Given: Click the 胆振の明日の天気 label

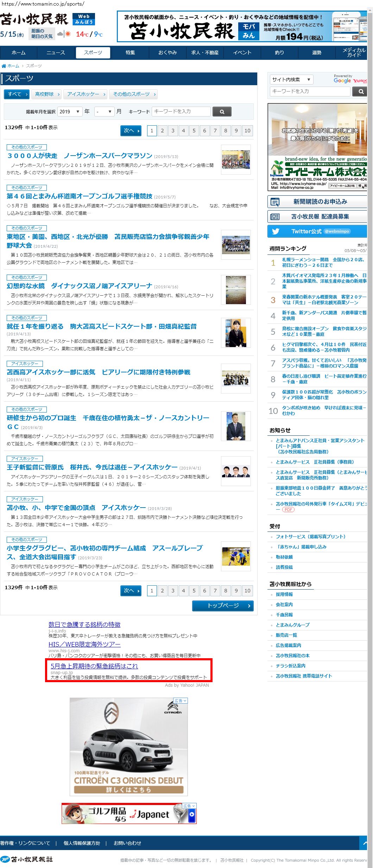Looking at the screenshot, I should [x=42, y=34].
